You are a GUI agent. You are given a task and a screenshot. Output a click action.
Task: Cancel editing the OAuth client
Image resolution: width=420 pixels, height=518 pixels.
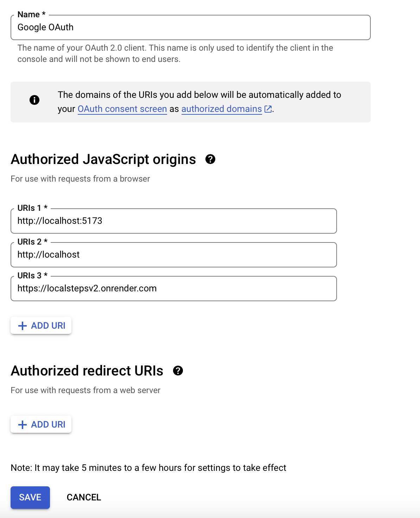(83, 497)
